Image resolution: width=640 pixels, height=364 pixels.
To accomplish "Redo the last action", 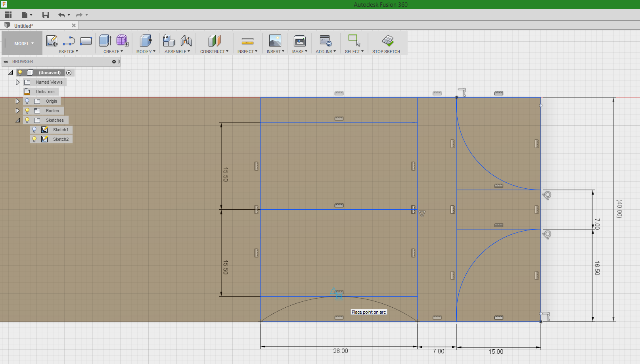I will point(79,15).
